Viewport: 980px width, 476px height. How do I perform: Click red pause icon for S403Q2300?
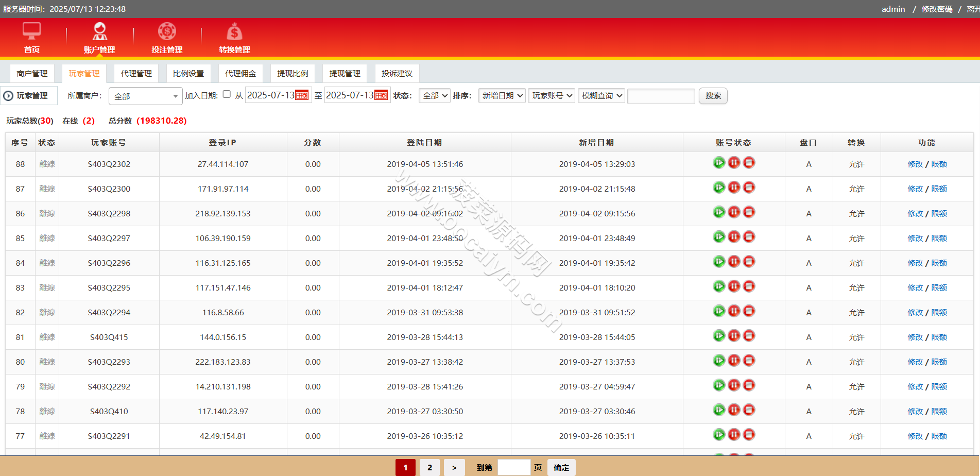coord(734,188)
